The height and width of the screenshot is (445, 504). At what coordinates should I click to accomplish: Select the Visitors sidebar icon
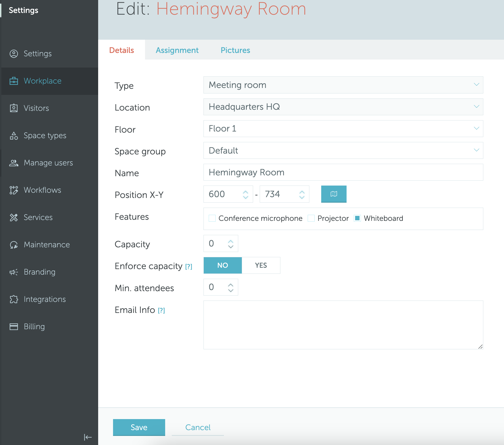[x=14, y=108]
